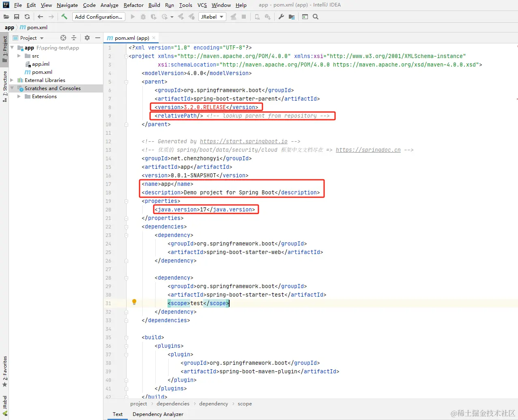Select pom.xml in the project tree
Screen dimensions: 518x420
coord(42,72)
